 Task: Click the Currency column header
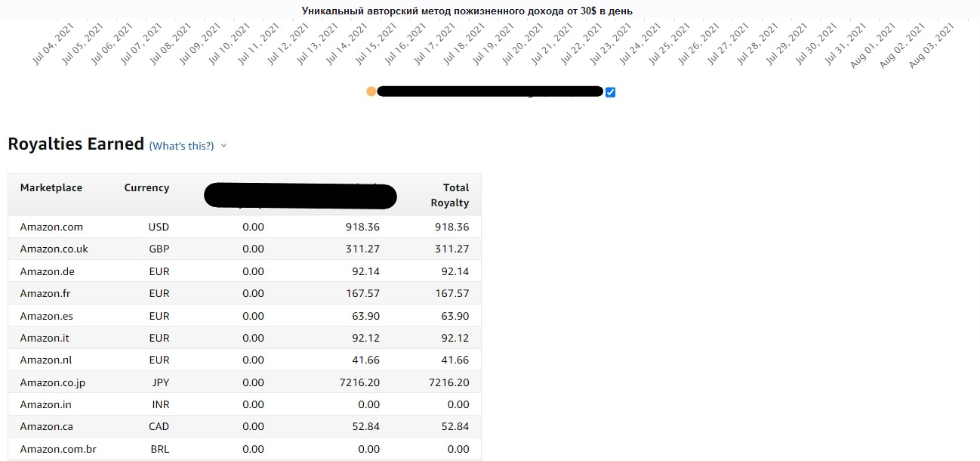pyautogui.click(x=146, y=187)
